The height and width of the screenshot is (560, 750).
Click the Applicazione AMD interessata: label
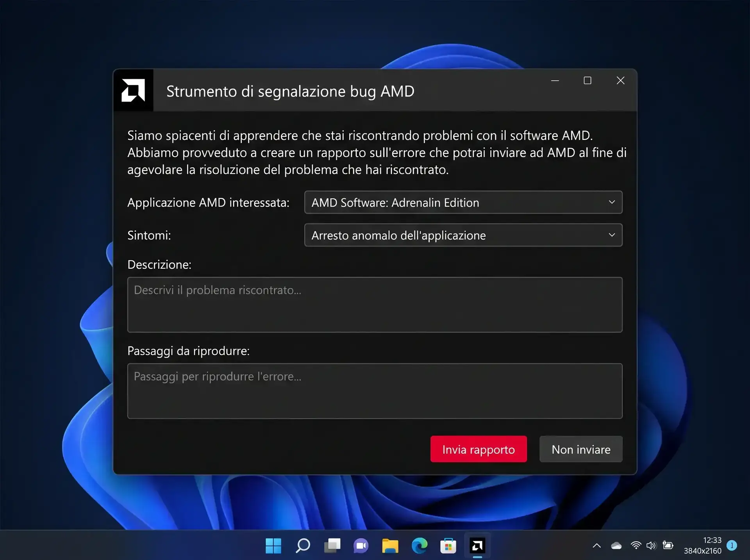pyautogui.click(x=208, y=203)
